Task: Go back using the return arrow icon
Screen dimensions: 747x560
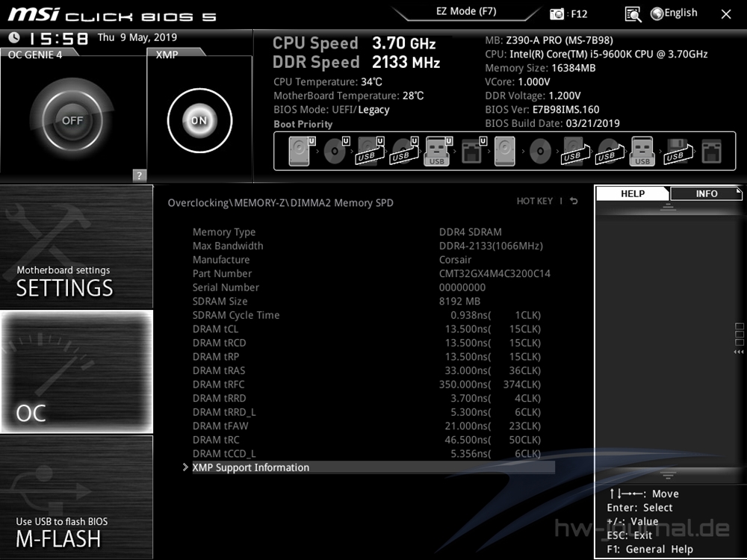Action: tap(574, 201)
